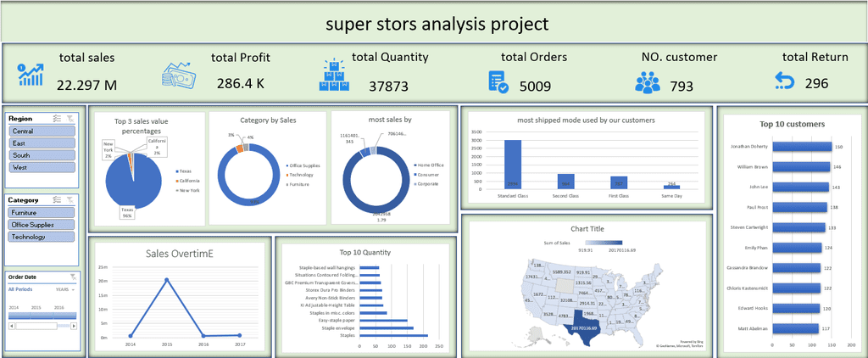The height and width of the screenshot is (358, 868).
Task: Click the total Return arrow icon
Action: pos(784,82)
